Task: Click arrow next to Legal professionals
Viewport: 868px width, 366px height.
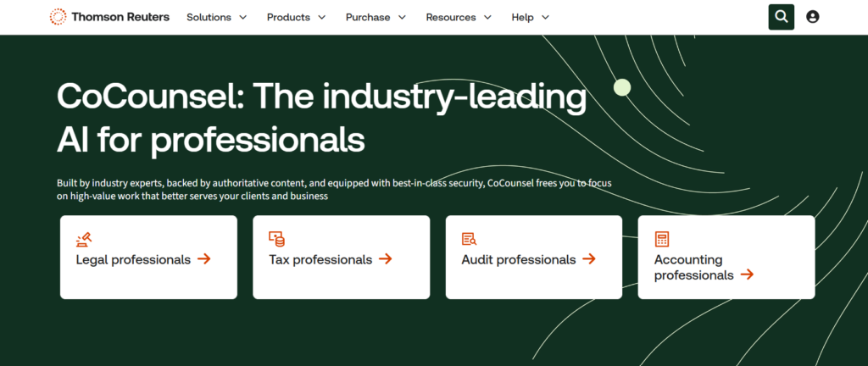Action: 204,258
